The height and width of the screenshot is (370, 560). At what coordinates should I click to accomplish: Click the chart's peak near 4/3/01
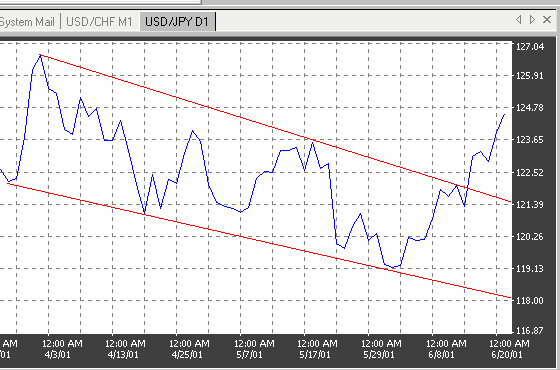click(40, 56)
